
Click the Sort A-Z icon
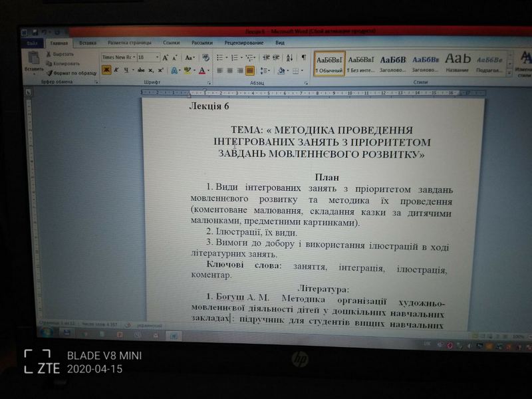point(290,58)
